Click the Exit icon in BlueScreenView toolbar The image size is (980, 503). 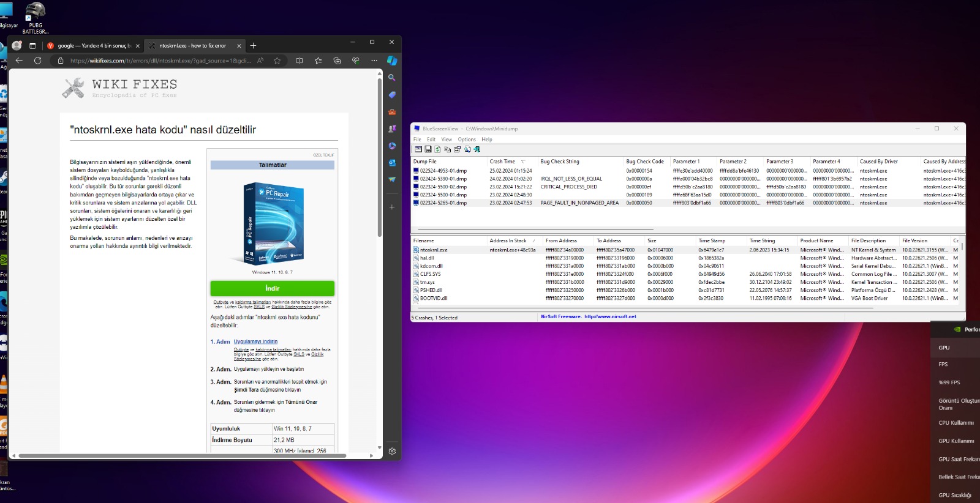pyautogui.click(x=477, y=149)
